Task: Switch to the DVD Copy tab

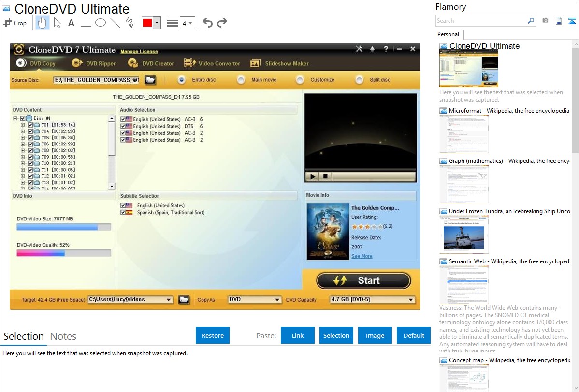Action: point(36,63)
